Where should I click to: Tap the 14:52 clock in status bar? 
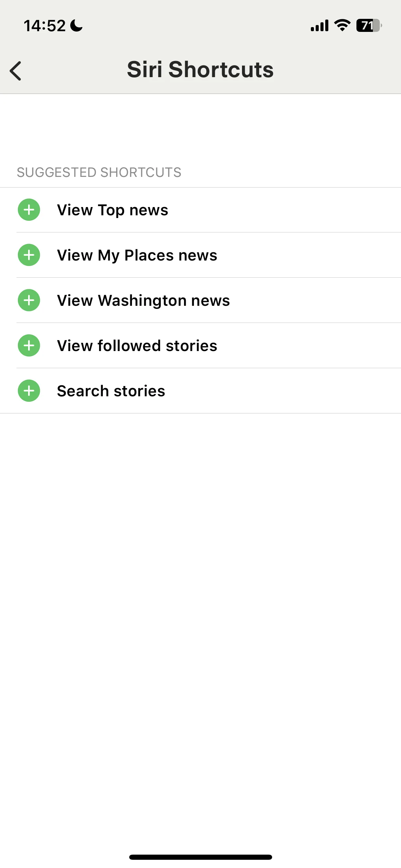pyautogui.click(x=45, y=26)
